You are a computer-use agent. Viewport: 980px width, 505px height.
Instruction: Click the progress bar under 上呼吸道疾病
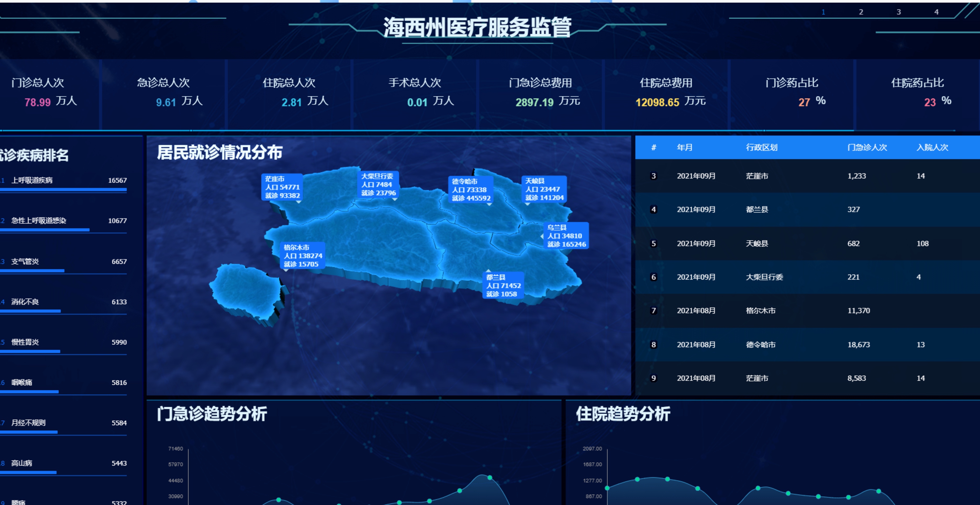[63, 190]
